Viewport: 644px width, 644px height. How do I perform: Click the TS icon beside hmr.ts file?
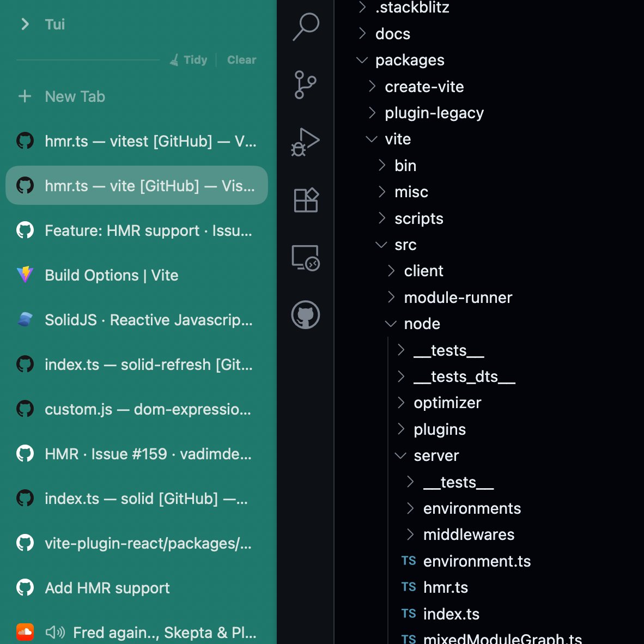[408, 587]
